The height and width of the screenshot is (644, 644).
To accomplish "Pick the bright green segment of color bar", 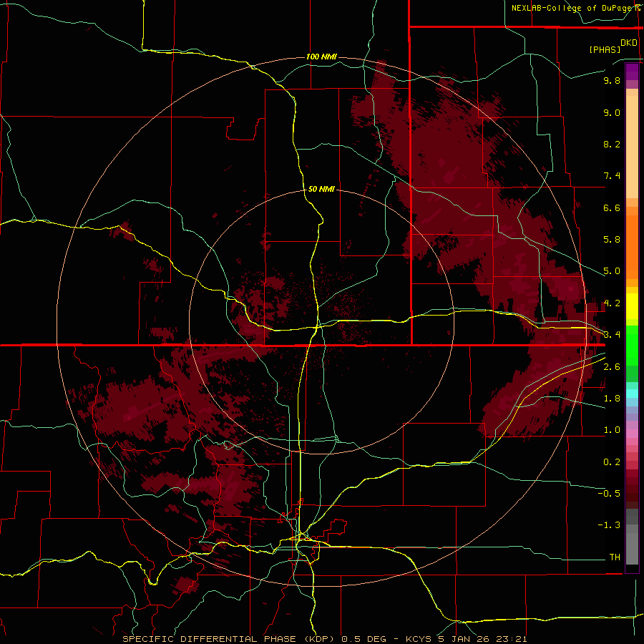I will [632, 345].
